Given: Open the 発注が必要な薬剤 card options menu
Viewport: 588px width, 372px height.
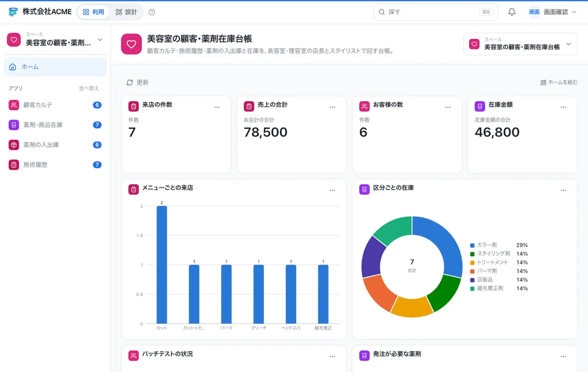Looking at the screenshot, I should pyautogui.click(x=563, y=356).
